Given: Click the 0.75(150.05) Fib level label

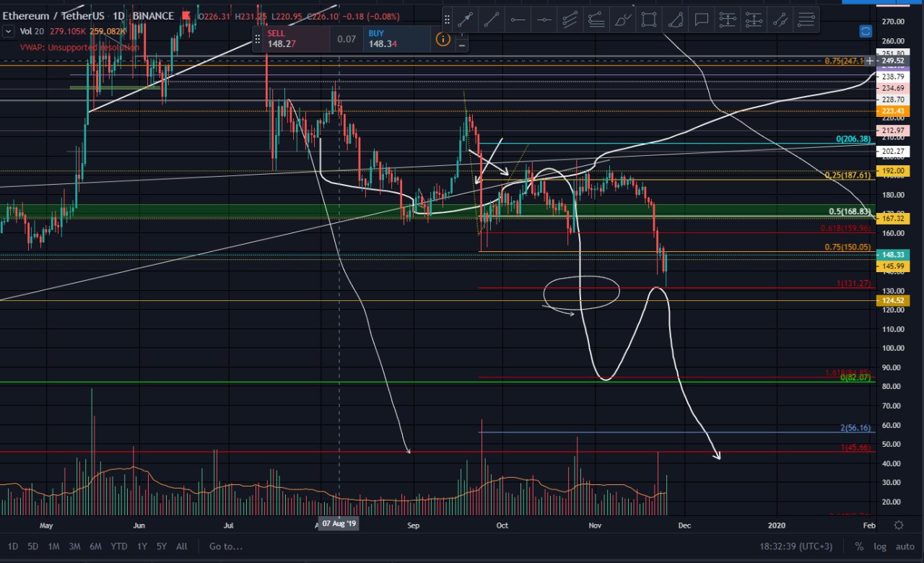Looking at the screenshot, I should [x=849, y=247].
